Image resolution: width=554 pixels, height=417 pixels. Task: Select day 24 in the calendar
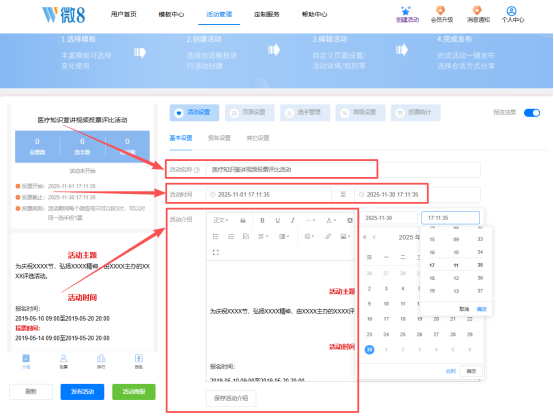pos(386,334)
